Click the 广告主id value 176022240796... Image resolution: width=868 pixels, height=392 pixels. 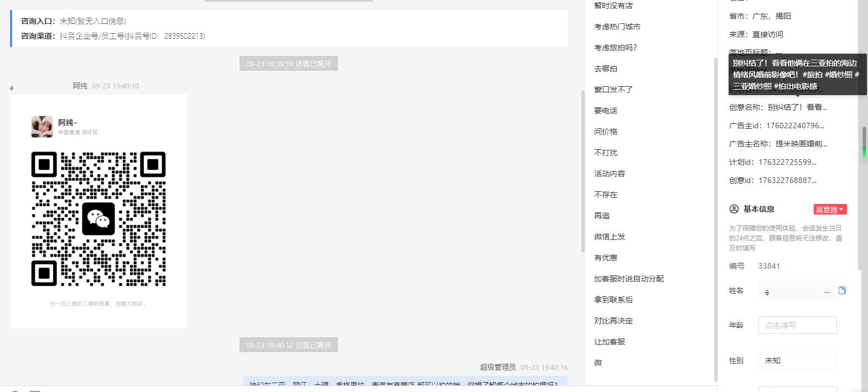(794, 126)
